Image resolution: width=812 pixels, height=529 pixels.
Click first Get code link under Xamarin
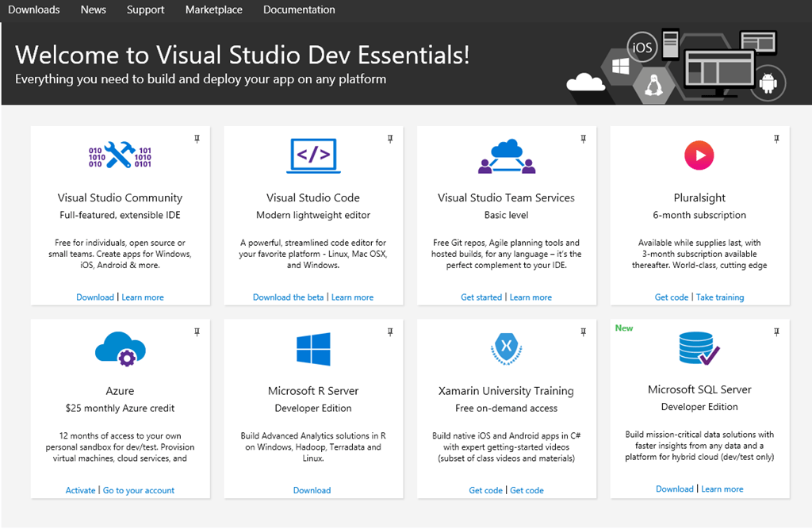pyautogui.click(x=485, y=490)
